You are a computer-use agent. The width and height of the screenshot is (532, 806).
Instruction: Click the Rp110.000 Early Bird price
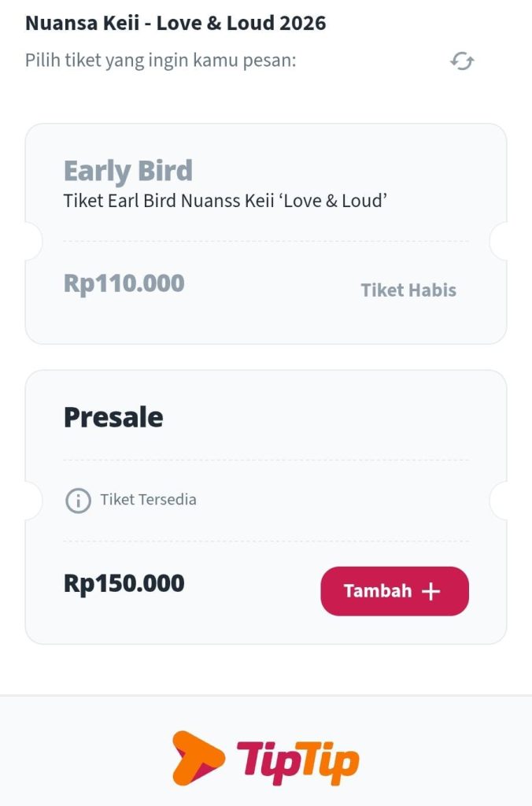(123, 282)
